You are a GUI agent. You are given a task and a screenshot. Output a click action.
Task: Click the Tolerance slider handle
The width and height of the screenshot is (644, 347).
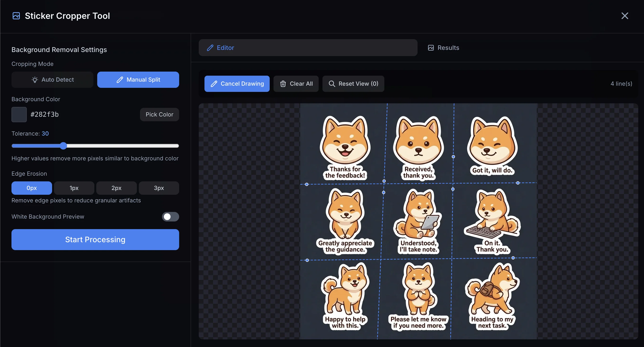coord(64,146)
